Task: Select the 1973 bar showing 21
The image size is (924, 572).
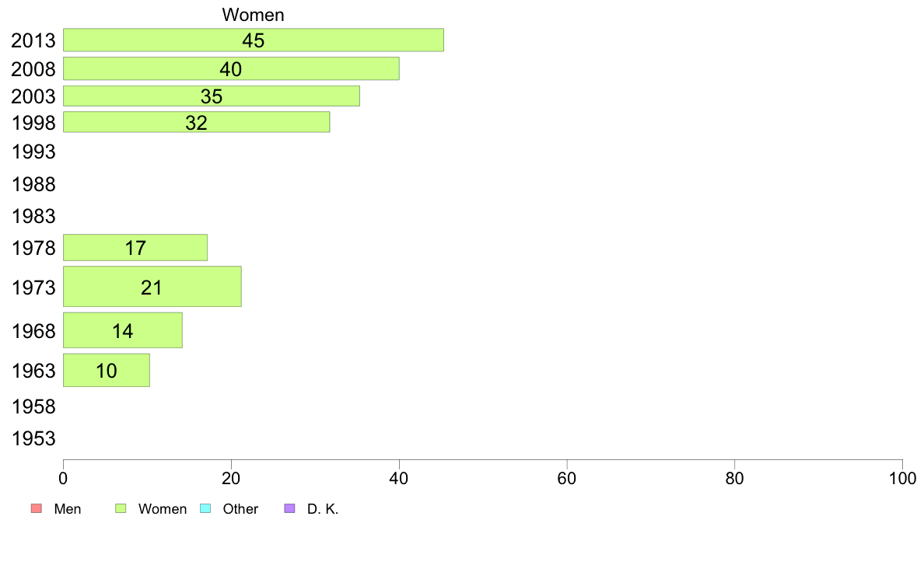Action: coord(152,286)
